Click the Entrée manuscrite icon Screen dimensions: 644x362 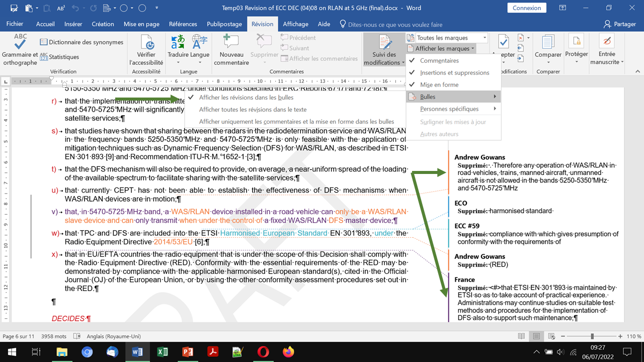(607, 41)
